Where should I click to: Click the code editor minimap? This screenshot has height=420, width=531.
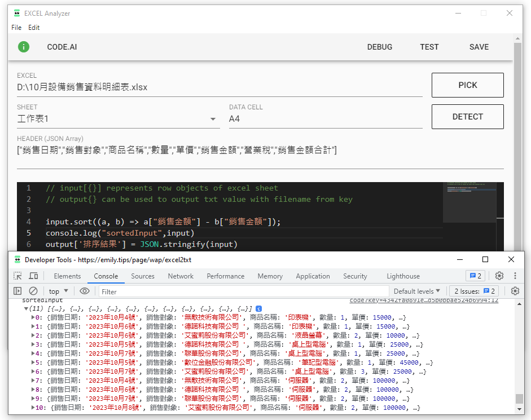pyautogui.click(x=469, y=202)
